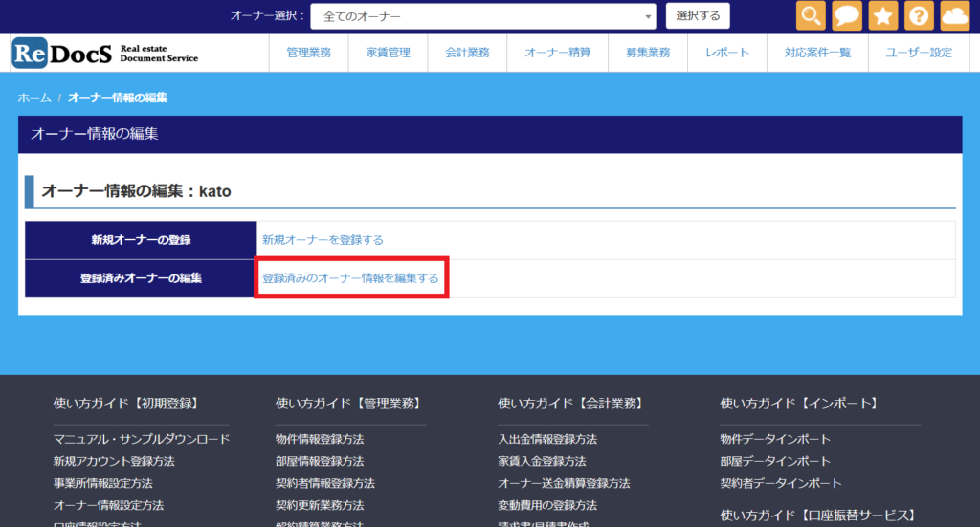Open 契約更新業務方法 guide link
The width and height of the screenshot is (980, 527).
coord(320,504)
